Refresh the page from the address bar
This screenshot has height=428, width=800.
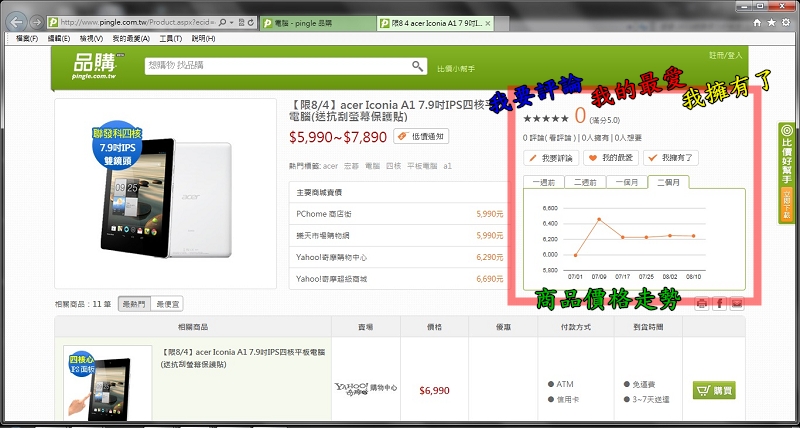point(251,23)
